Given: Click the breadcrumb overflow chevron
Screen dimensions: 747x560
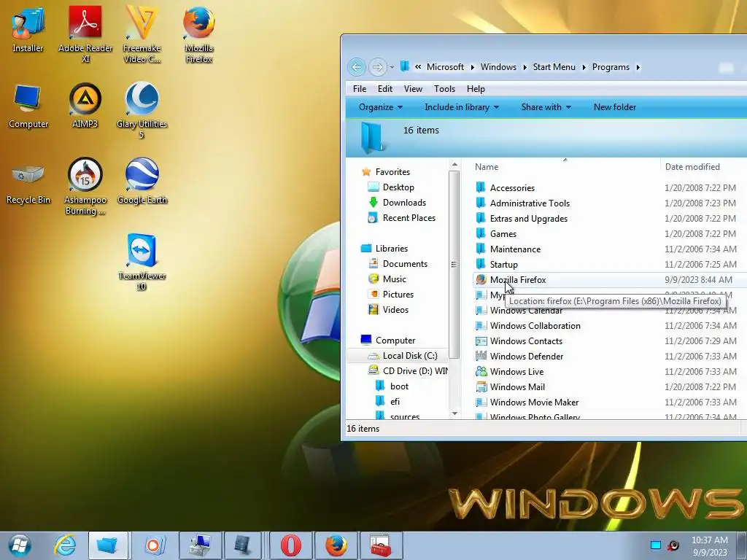Looking at the screenshot, I should click(x=418, y=67).
